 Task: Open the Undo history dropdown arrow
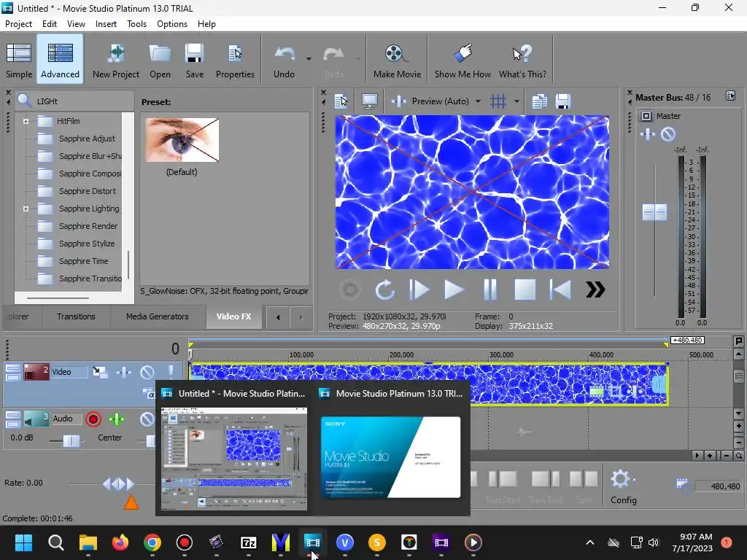tap(309, 59)
